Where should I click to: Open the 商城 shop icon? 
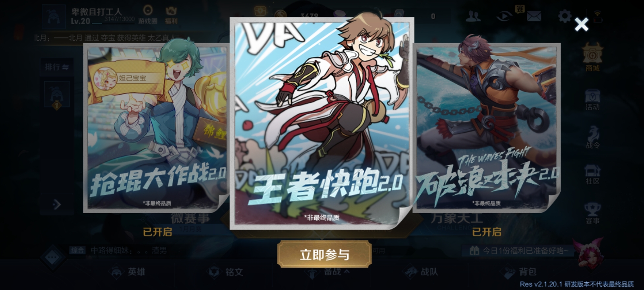pyautogui.click(x=592, y=58)
